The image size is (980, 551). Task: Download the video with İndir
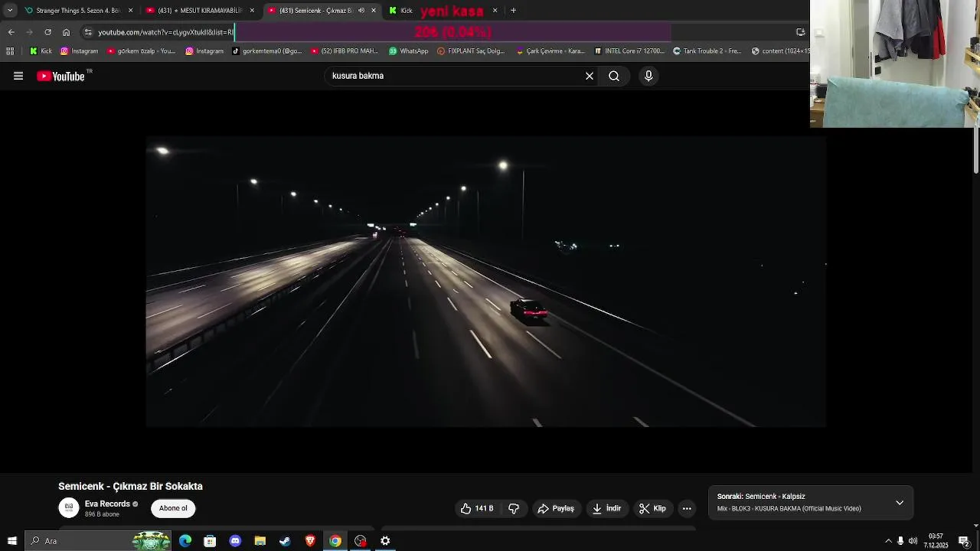click(608, 508)
